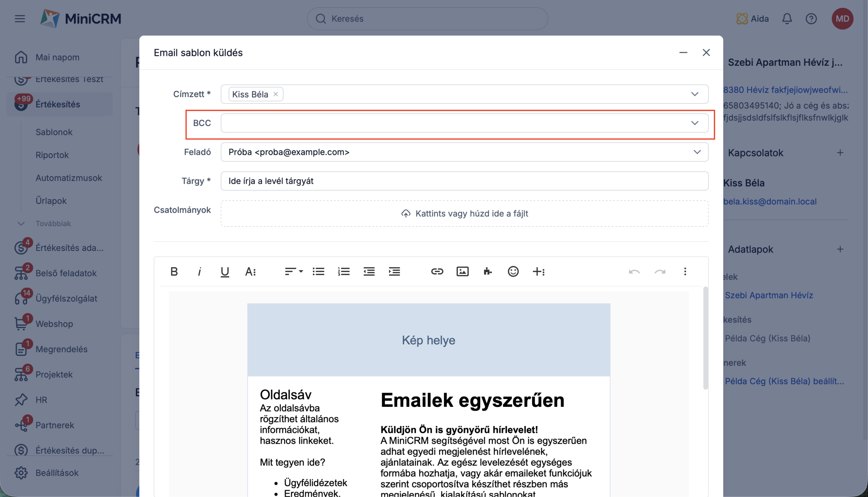This screenshot has height=497, width=868.
Task: Click the MiniCRM logo
Action: (81, 18)
